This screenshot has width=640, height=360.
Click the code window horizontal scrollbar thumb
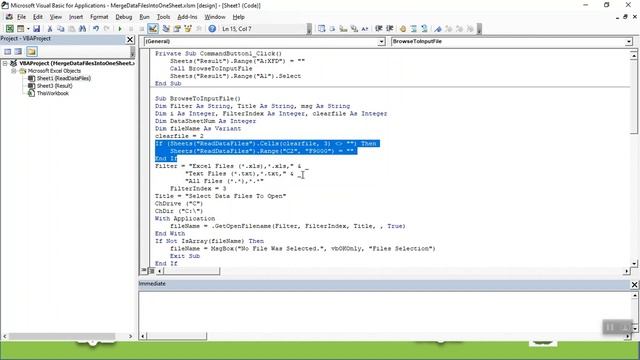(191, 271)
